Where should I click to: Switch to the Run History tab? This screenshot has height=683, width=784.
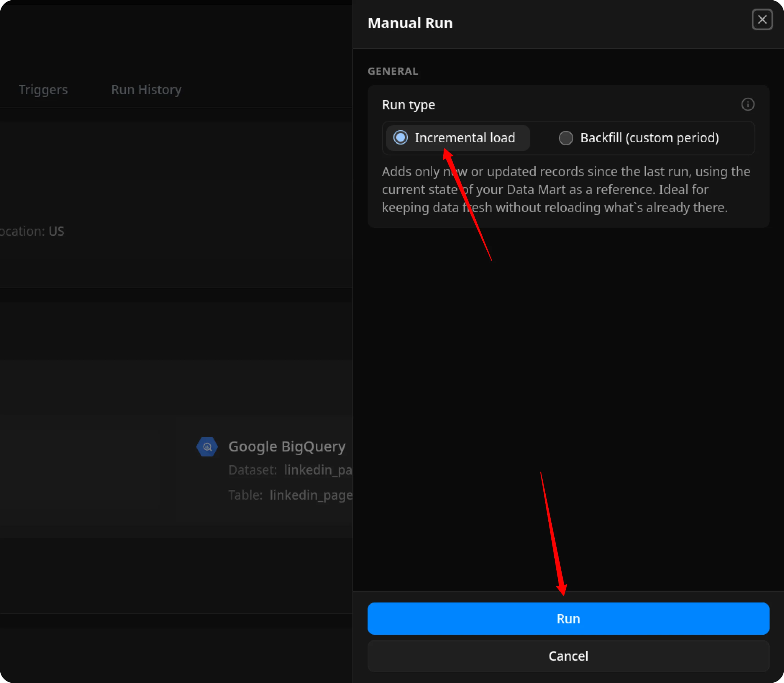(146, 90)
